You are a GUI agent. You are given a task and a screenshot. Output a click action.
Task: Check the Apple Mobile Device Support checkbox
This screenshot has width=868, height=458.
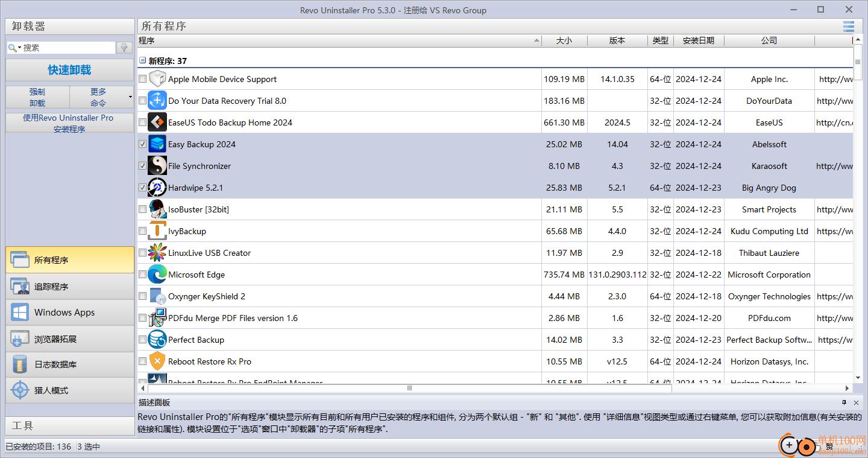coord(142,79)
